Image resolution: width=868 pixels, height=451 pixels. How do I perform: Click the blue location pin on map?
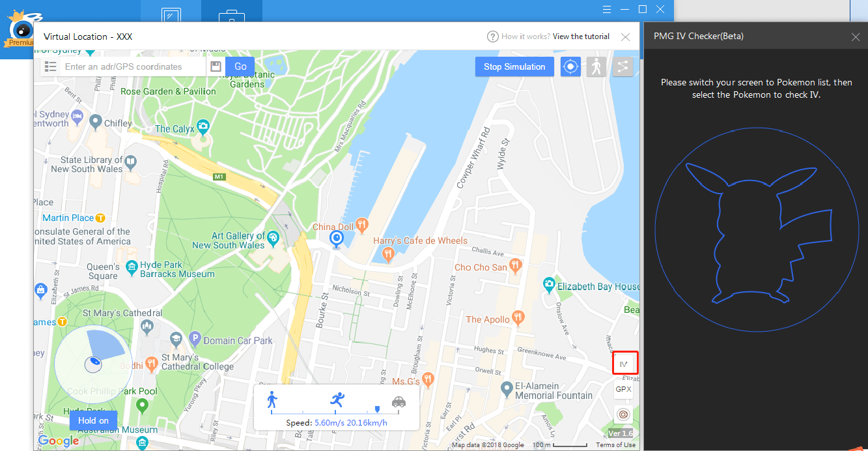336,239
